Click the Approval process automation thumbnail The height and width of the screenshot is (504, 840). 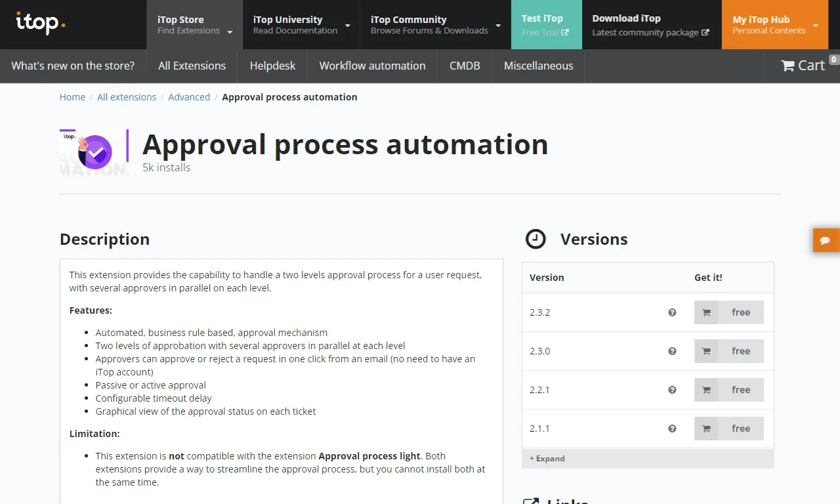pos(94,152)
